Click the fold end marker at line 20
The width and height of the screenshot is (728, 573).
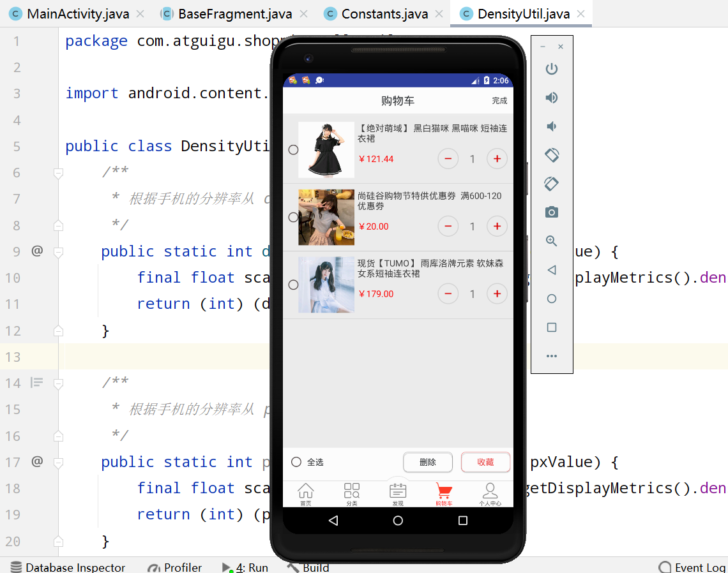click(x=58, y=541)
